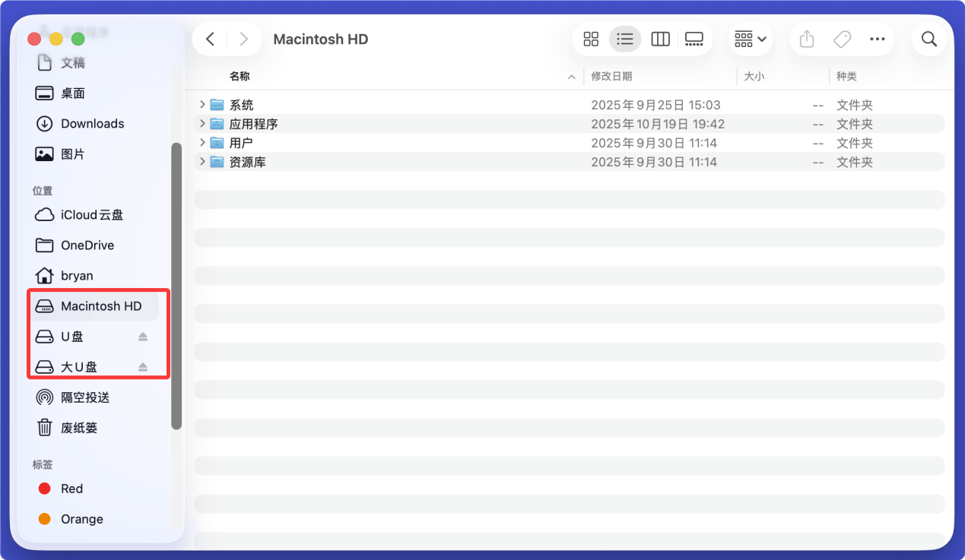Screen dimensions: 965x560
Task: Click the tag icon in toolbar
Action: [x=842, y=40]
